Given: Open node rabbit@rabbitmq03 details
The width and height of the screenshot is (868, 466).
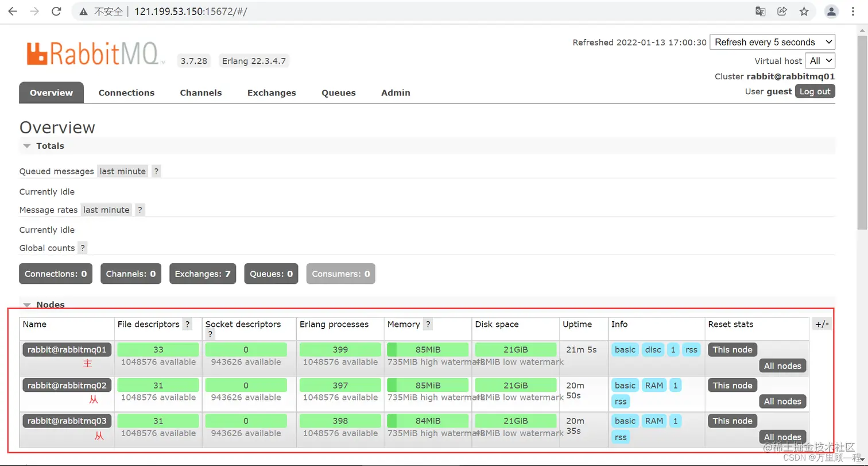Looking at the screenshot, I should click(x=67, y=421).
